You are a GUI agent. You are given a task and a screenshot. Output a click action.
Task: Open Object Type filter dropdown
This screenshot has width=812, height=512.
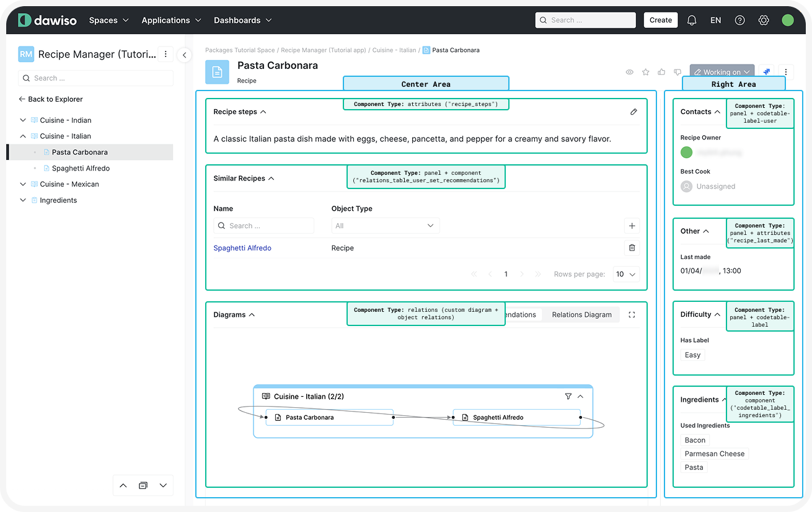[385, 226]
